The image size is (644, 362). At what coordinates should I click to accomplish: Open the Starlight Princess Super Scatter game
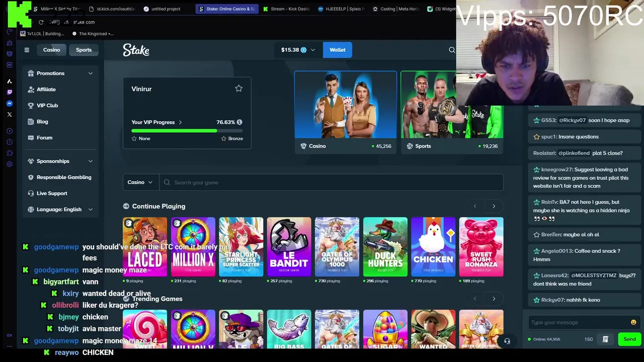tap(241, 247)
